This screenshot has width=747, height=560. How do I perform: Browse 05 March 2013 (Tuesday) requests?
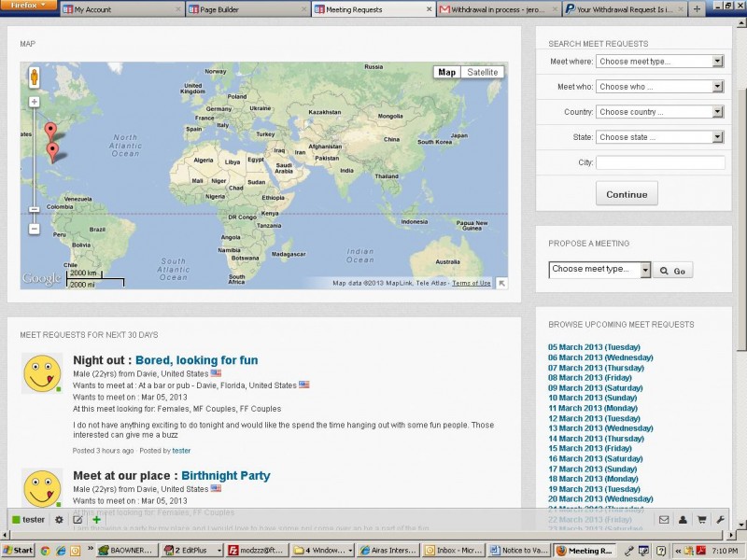594,347
